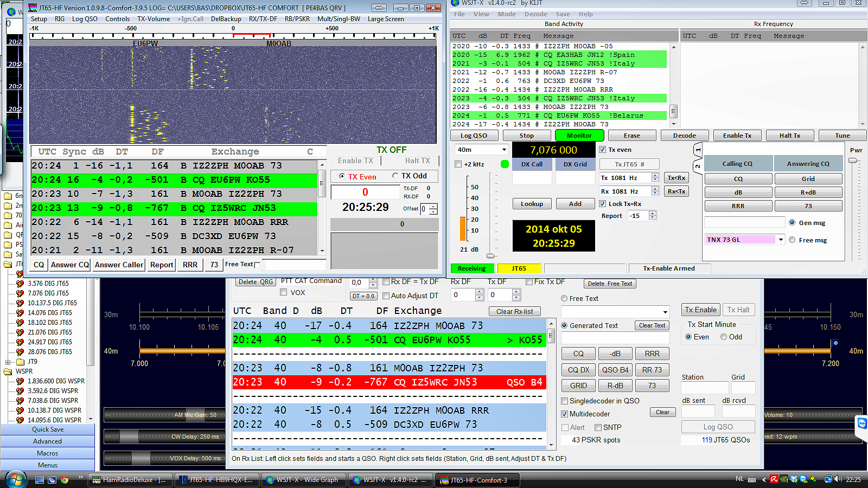Switch to JT65-HF-Comfort-3 on the taskbar
Image resolution: width=868 pixels, height=488 pixels.
coord(477,479)
